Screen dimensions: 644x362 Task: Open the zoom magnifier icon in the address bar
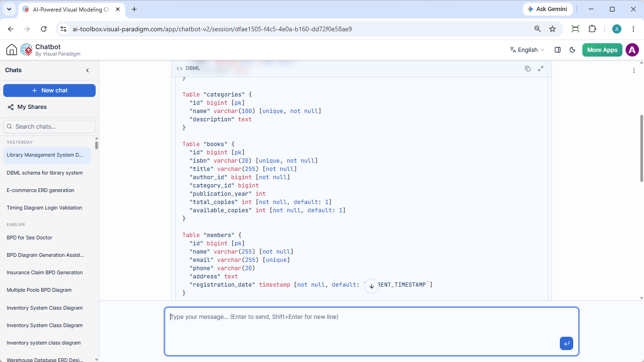[537, 29]
